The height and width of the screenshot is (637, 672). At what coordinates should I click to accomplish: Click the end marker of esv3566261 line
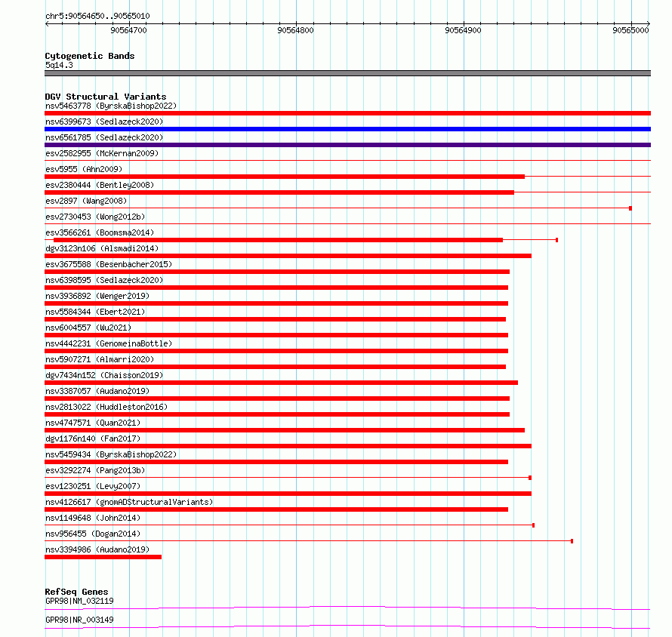coord(556,240)
